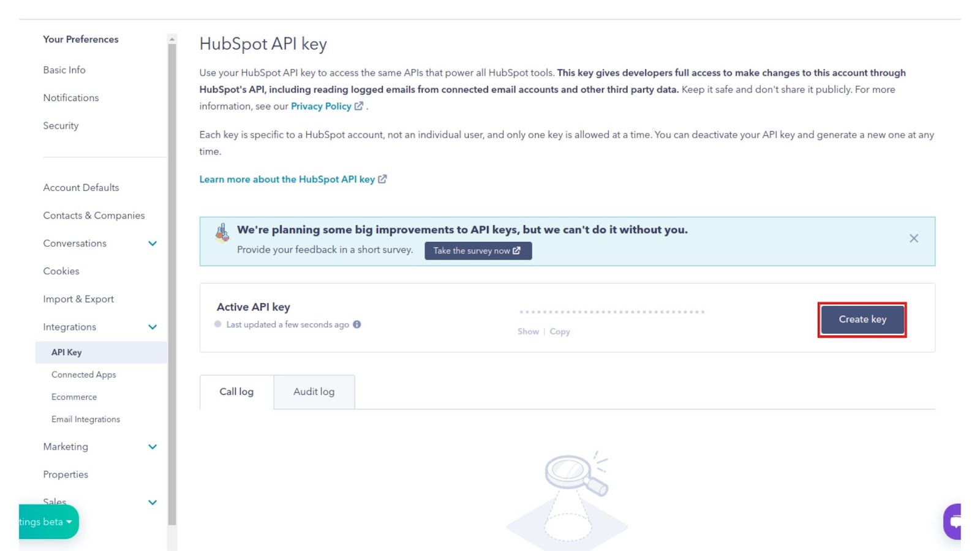Expand the Conversations section chevron

point(153,244)
